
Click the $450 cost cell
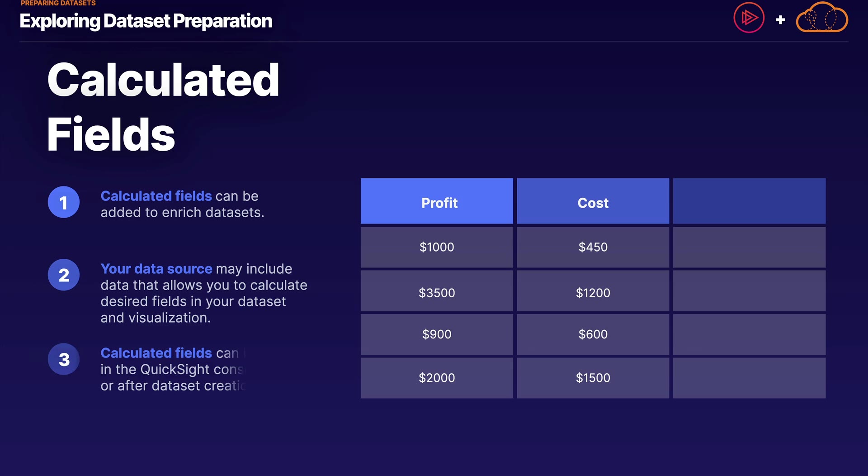[x=593, y=247]
